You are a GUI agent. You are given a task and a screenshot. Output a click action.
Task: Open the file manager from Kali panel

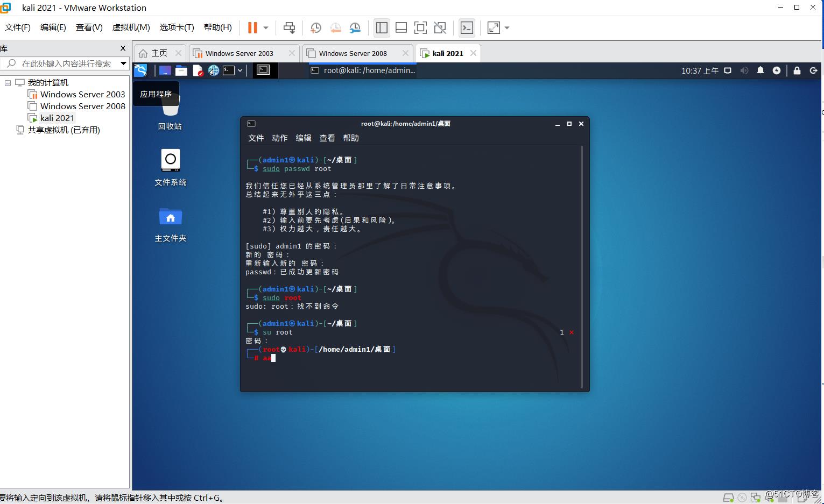click(x=181, y=70)
